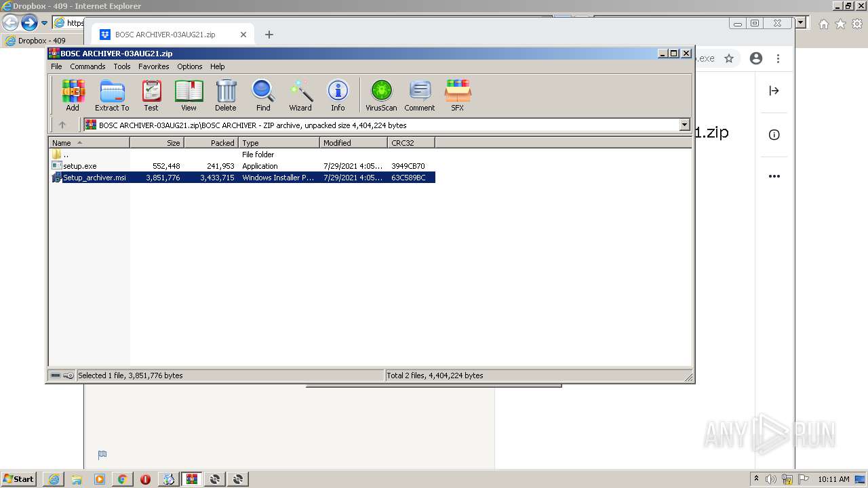The width and height of the screenshot is (868, 488).
Task: Select the Dropbox - 409 IE tab
Action: [x=42, y=41]
